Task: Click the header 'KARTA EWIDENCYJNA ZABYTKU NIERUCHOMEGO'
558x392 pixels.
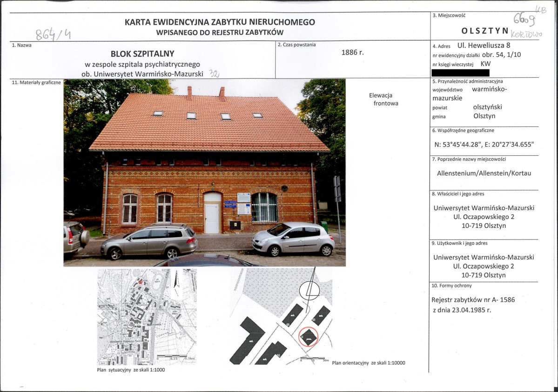Action: click(219, 21)
